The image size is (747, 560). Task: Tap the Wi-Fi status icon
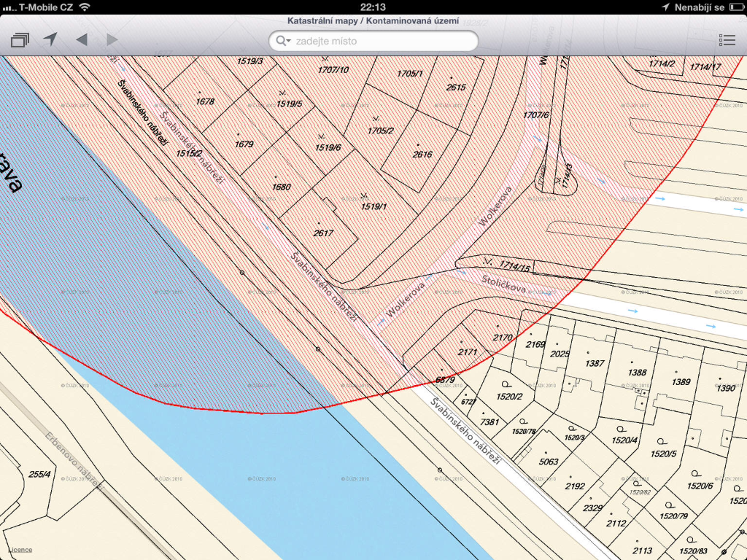(x=85, y=7)
